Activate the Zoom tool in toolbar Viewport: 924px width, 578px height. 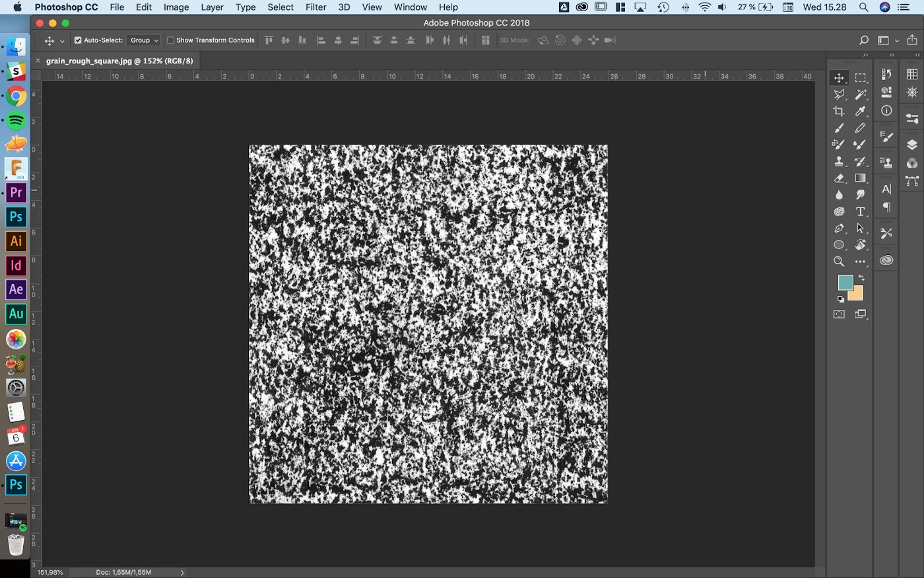pyautogui.click(x=839, y=262)
